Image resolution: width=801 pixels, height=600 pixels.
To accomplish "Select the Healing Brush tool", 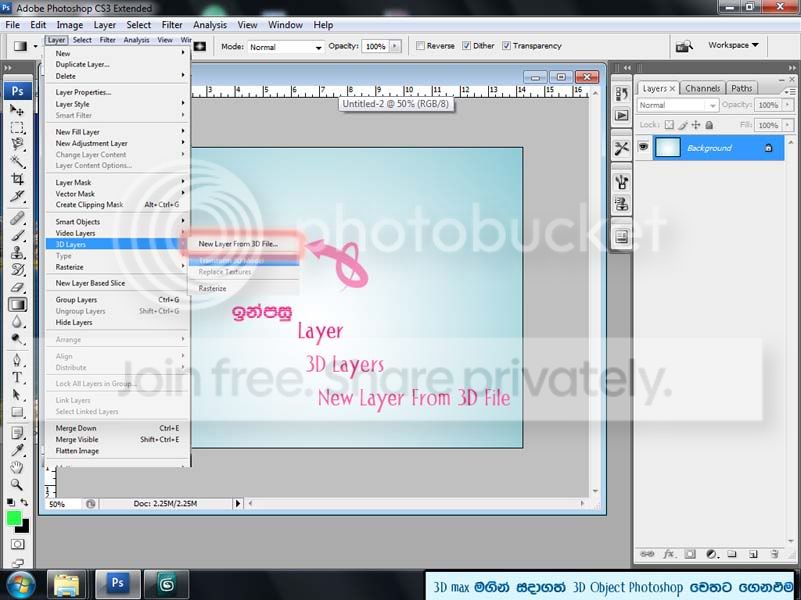I will [x=17, y=219].
